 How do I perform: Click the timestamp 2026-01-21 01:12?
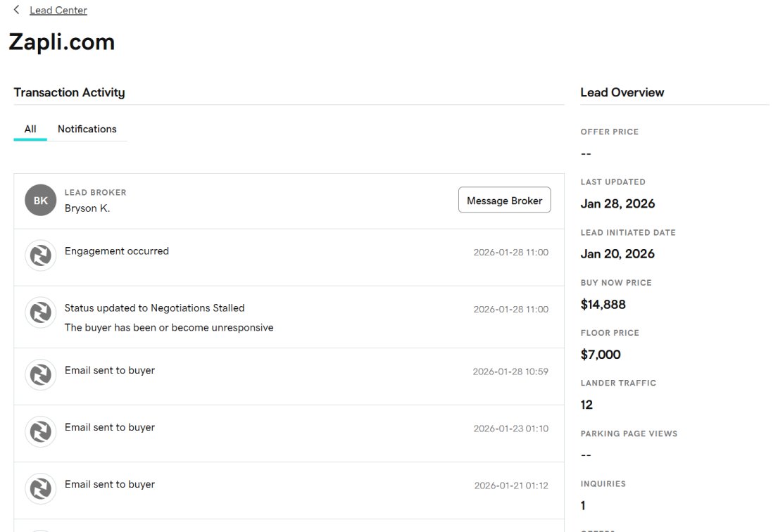tap(511, 486)
